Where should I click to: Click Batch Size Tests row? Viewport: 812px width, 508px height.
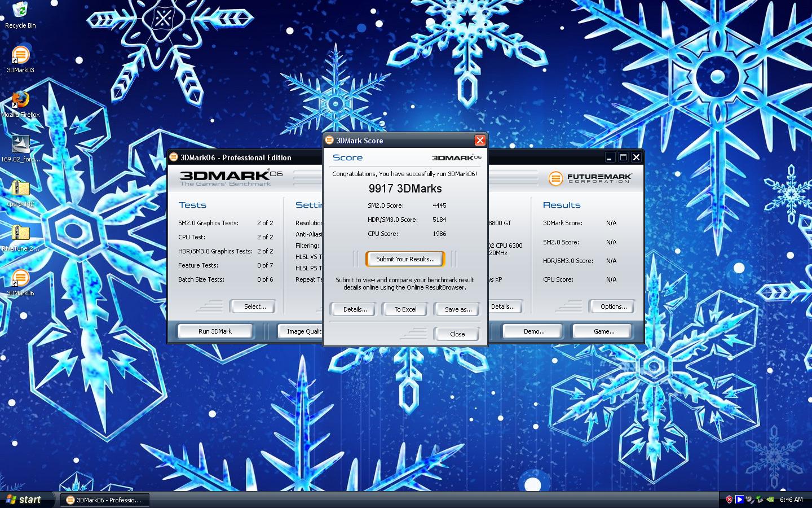[x=226, y=279]
